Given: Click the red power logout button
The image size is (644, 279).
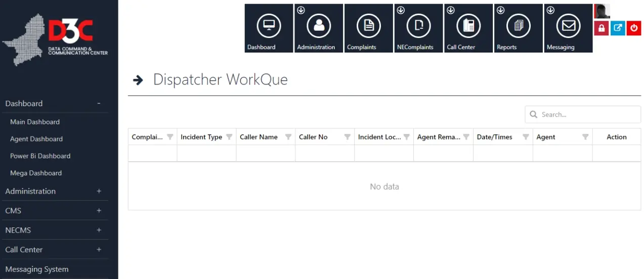Looking at the screenshot, I should coord(634,28).
